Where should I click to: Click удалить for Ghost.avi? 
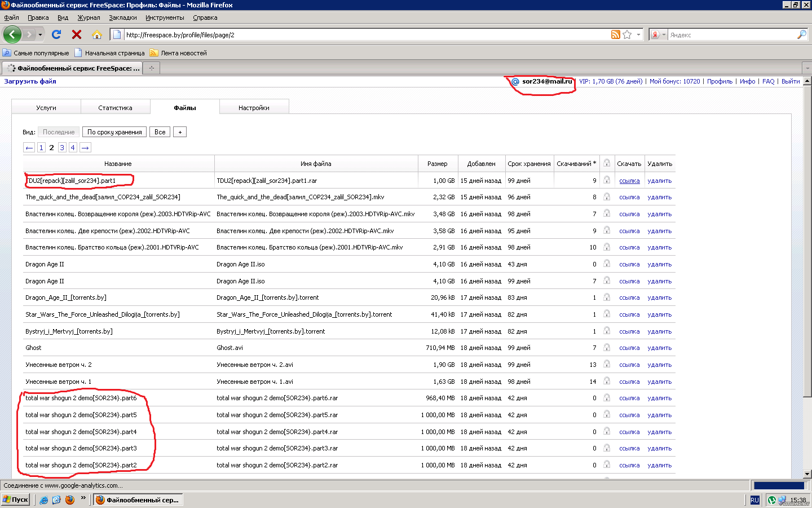pos(659,348)
